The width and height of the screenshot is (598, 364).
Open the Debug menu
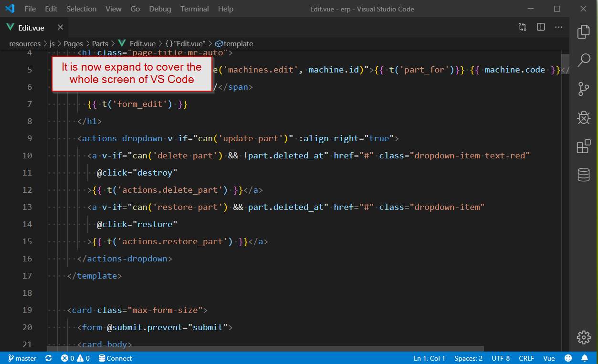tap(160, 9)
